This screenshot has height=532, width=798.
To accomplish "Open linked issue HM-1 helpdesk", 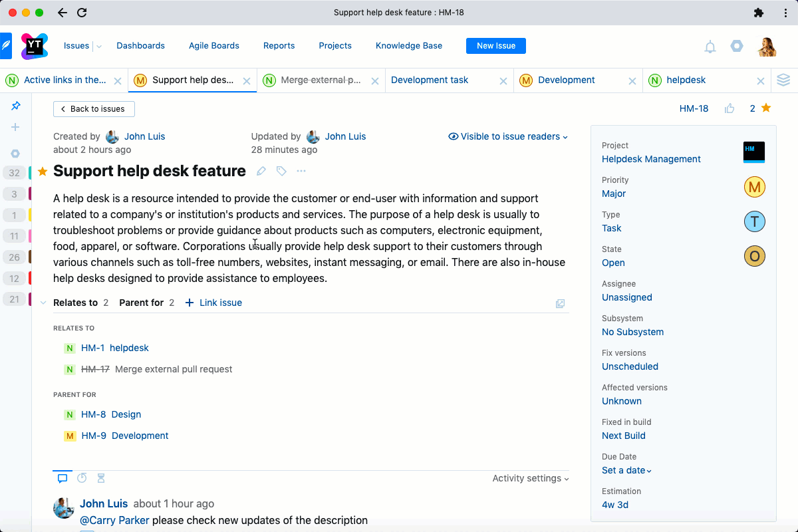I will (x=115, y=348).
